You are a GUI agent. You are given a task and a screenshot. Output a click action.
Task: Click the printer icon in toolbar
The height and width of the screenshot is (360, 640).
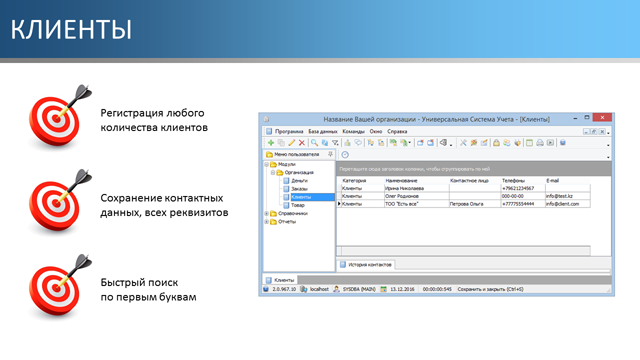(540, 143)
